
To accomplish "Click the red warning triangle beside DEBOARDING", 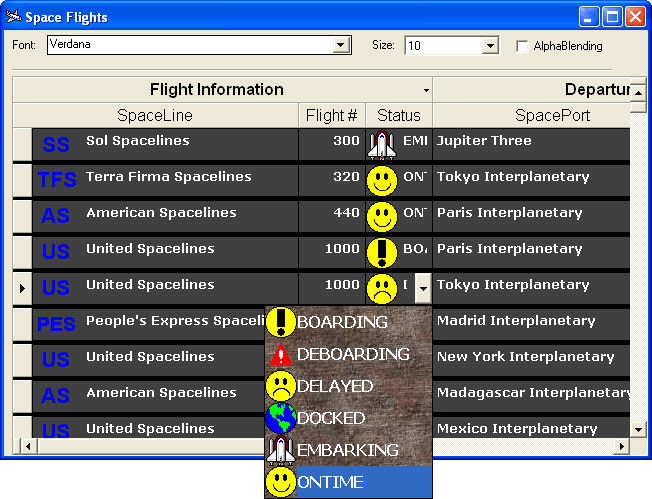I will pyautogui.click(x=281, y=355).
